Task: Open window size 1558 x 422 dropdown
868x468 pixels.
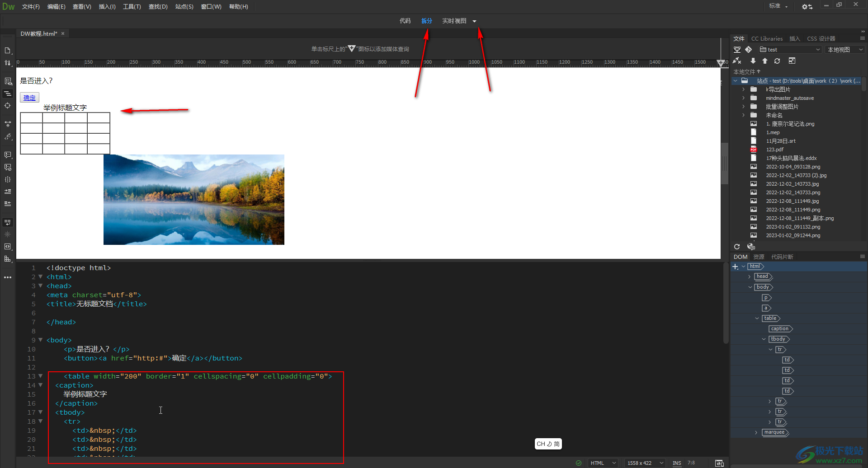Action: [645, 463]
